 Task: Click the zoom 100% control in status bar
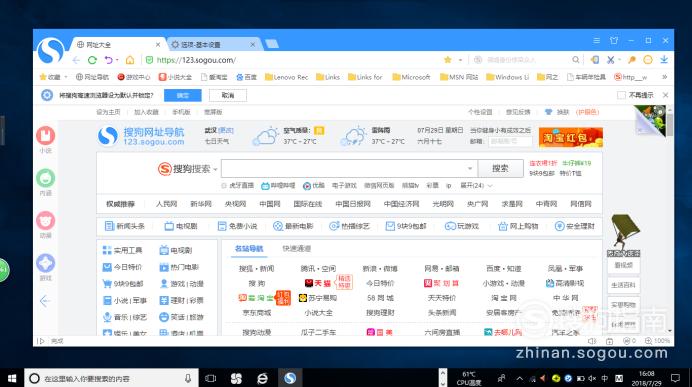pyautogui.click(x=658, y=341)
